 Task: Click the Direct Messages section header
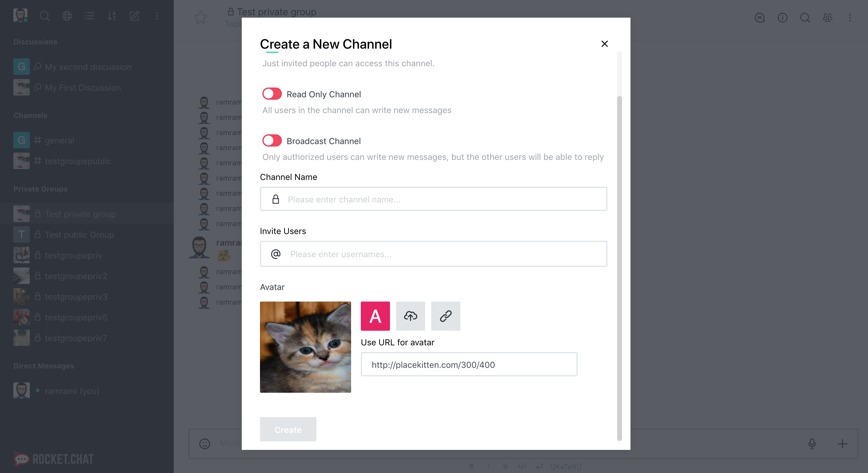point(44,366)
